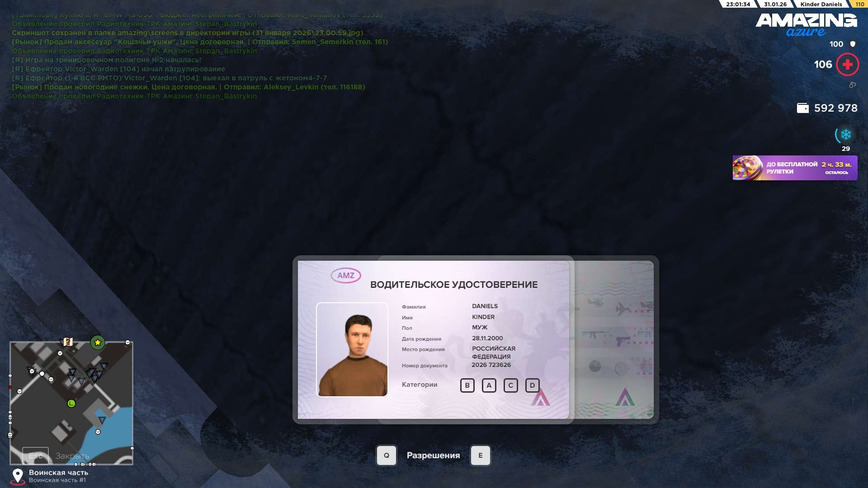Click the AMZ logo on the license

(346, 275)
